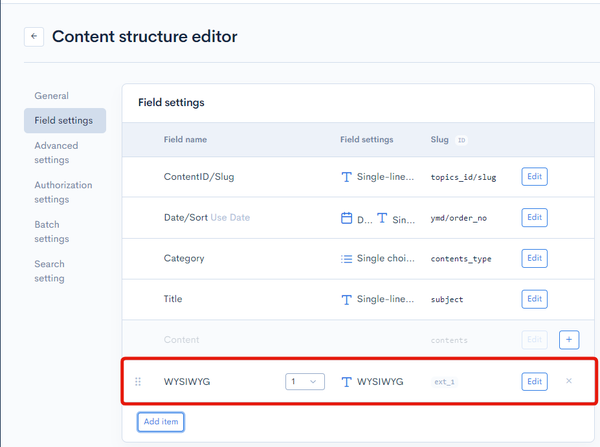600x447 pixels.
Task: Remove the WYSIWYG field with X
Action: 569,381
